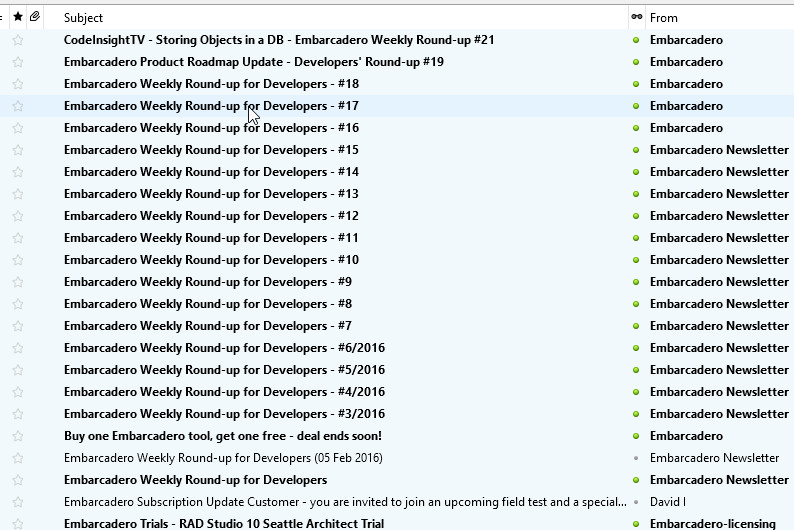794x530 pixels.
Task: Toggle read status dot for Round-up #16
Action: click(x=636, y=128)
